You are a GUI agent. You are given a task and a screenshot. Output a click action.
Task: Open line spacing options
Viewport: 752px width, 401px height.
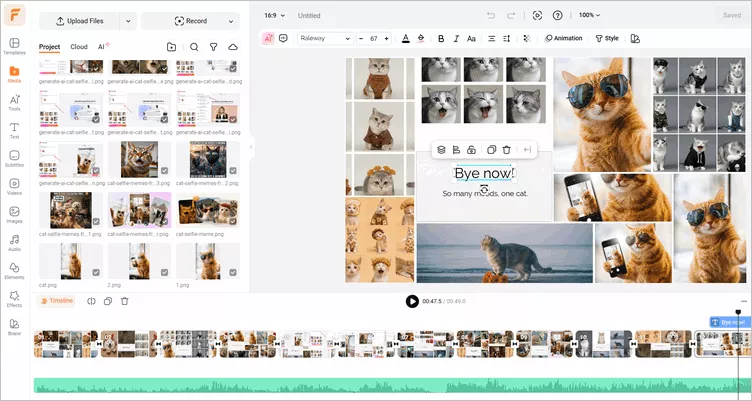click(506, 38)
